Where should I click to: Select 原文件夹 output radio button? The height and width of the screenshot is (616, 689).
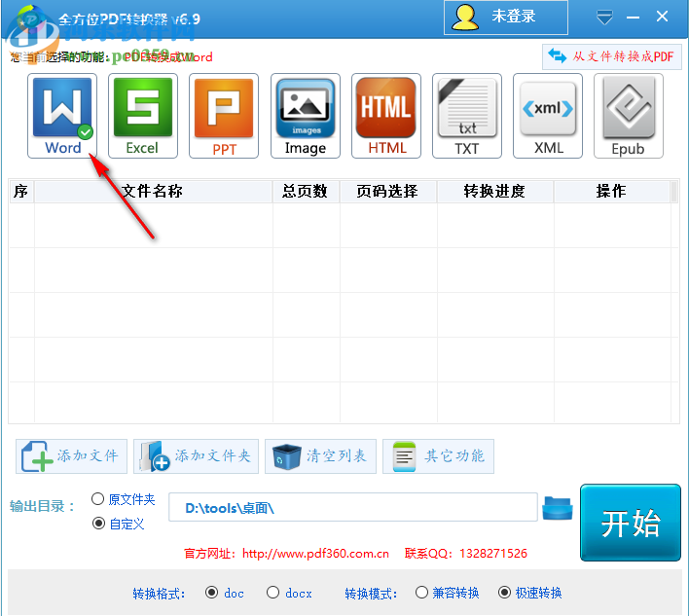(x=98, y=499)
